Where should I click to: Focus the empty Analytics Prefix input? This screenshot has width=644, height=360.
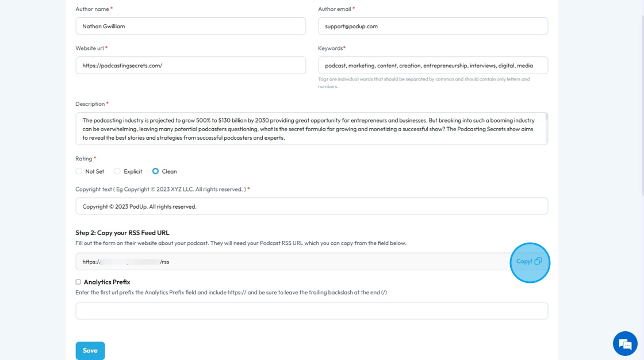(x=311, y=311)
